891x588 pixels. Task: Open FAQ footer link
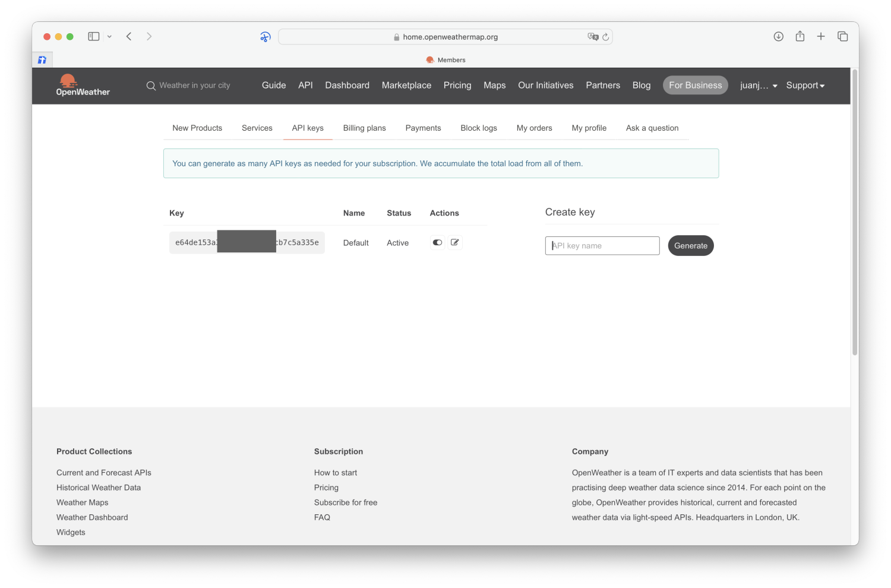(x=322, y=517)
